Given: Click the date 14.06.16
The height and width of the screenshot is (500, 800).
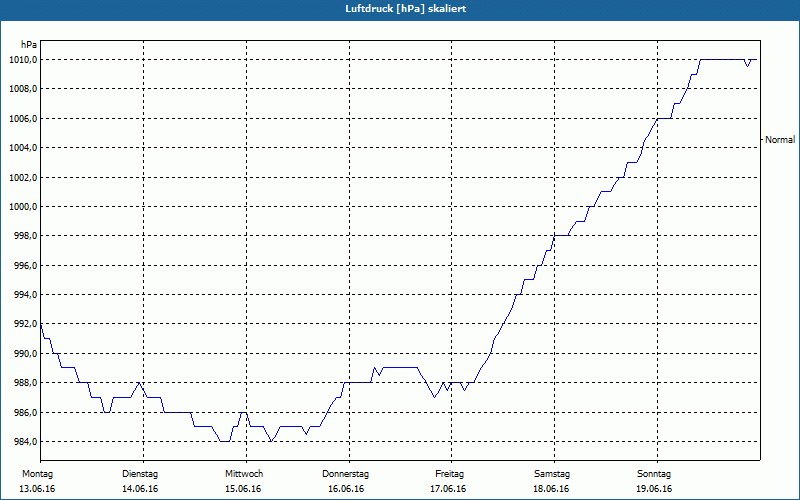Looking at the screenshot, I should [140, 489].
